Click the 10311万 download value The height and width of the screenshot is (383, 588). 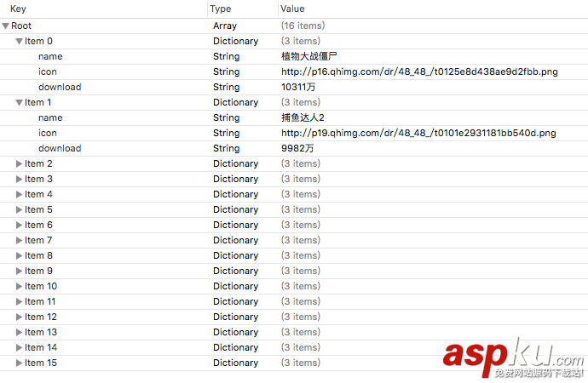(x=297, y=87)
